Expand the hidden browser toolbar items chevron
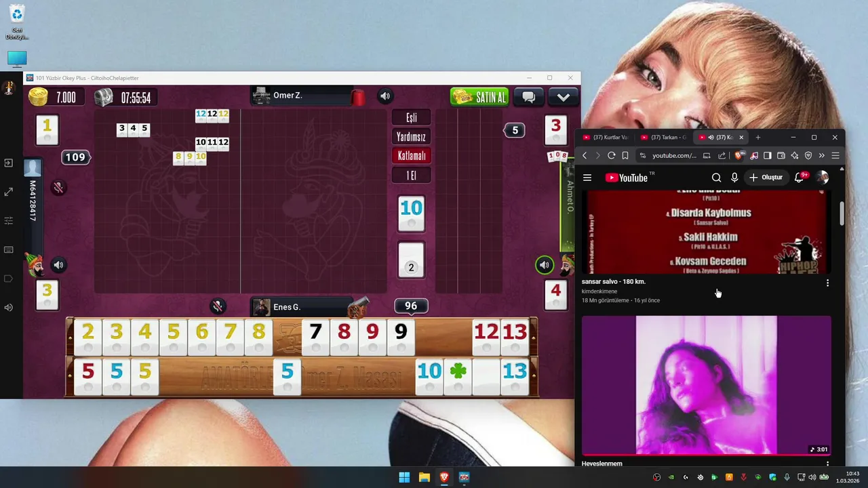The width and height of the screenshot is (868, 488). [x=821, y=156]
